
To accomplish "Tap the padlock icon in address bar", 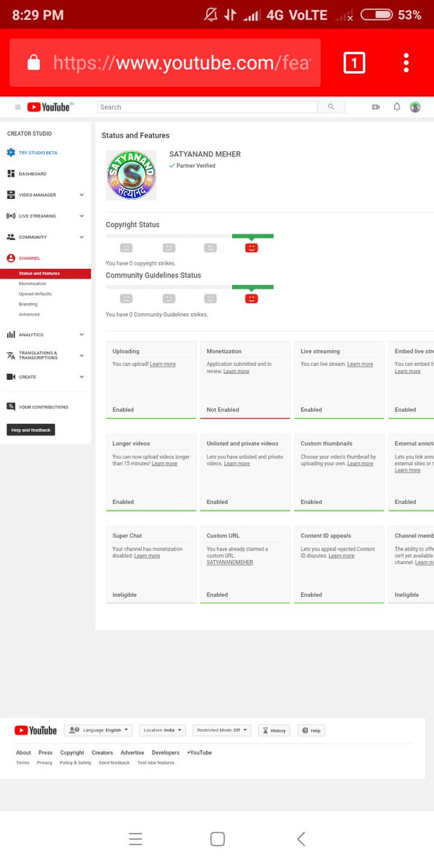I will click(33, 63).
